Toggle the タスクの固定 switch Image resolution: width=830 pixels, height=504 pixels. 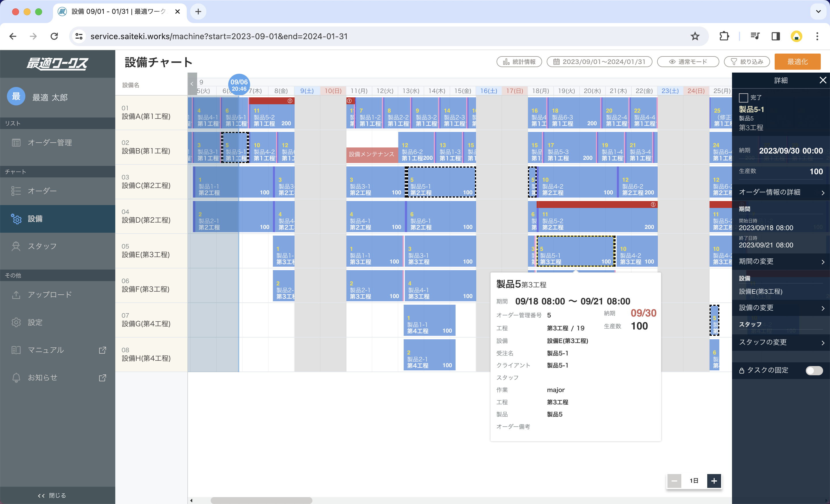coord(814,370)
